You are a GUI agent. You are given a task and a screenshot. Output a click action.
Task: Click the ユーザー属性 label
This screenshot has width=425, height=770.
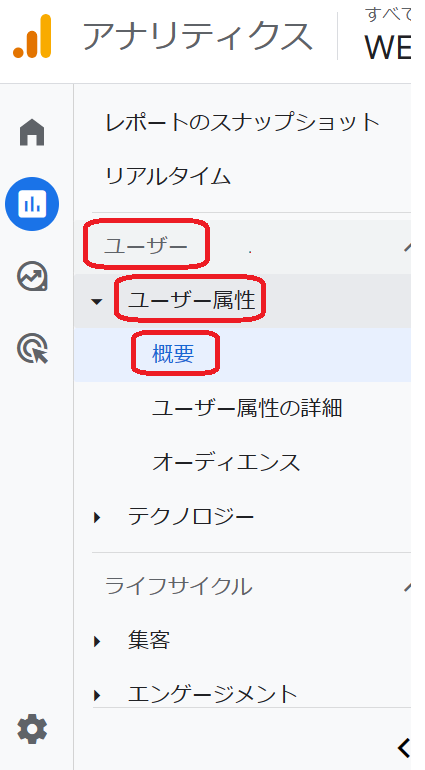click(x=192, y=300)
